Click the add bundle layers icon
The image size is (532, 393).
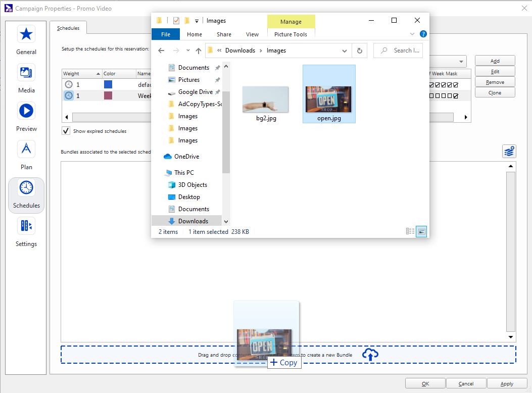coord(509,151)
